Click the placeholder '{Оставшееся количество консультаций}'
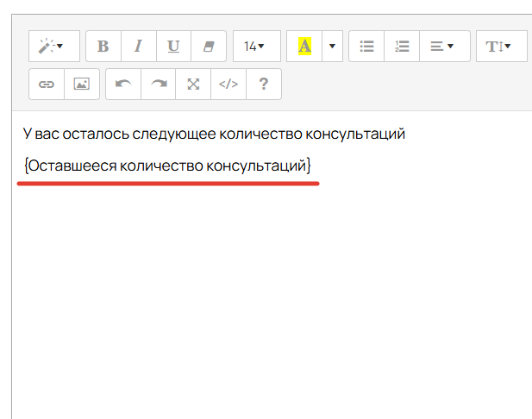The height and width of the screenshot is (419, 532). tap(167, 166)
